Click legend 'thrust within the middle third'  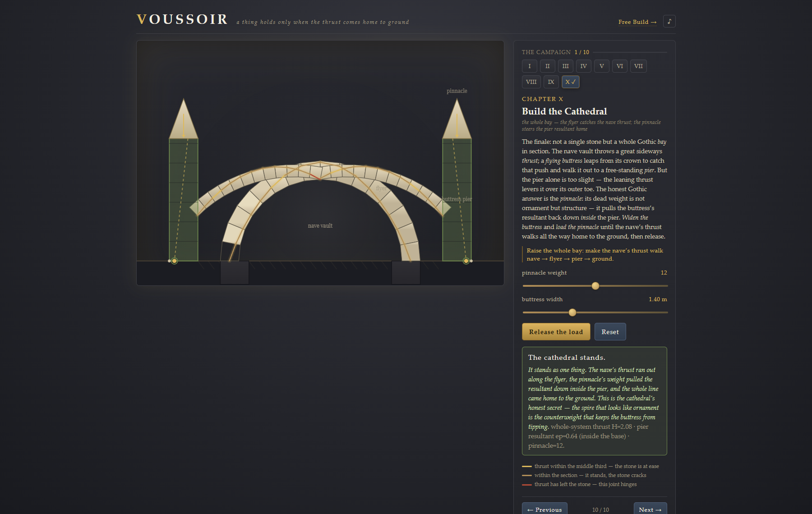tap(597, 466)
